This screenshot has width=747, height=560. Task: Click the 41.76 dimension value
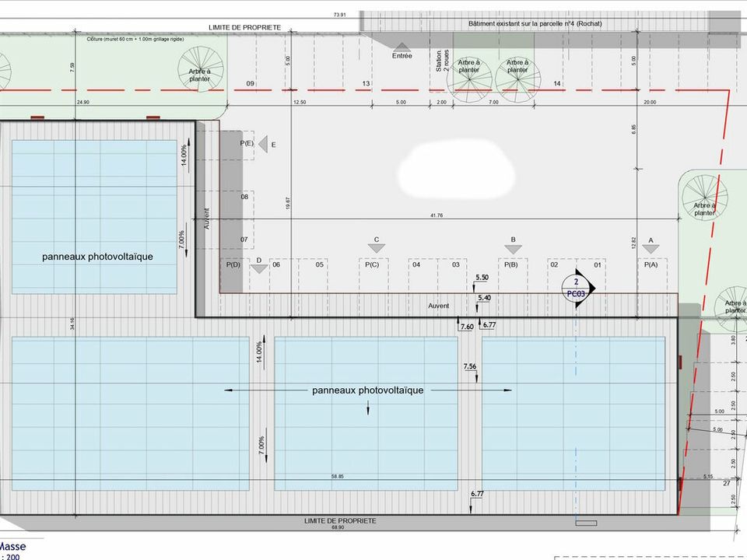pyautogui.click(x=437, y=215)
